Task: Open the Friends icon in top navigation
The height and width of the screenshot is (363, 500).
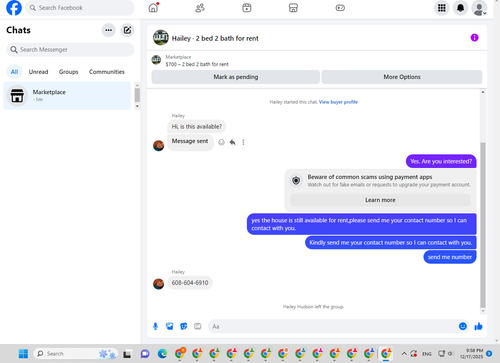Action: [200, 8]
